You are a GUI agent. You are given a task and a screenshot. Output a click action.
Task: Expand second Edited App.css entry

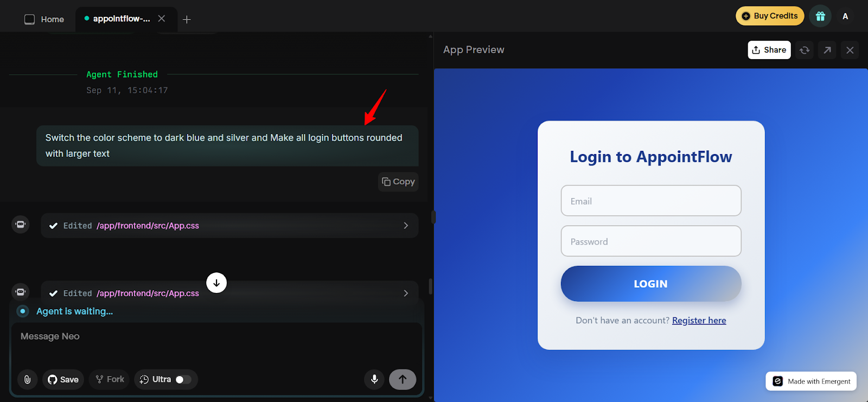229,293
